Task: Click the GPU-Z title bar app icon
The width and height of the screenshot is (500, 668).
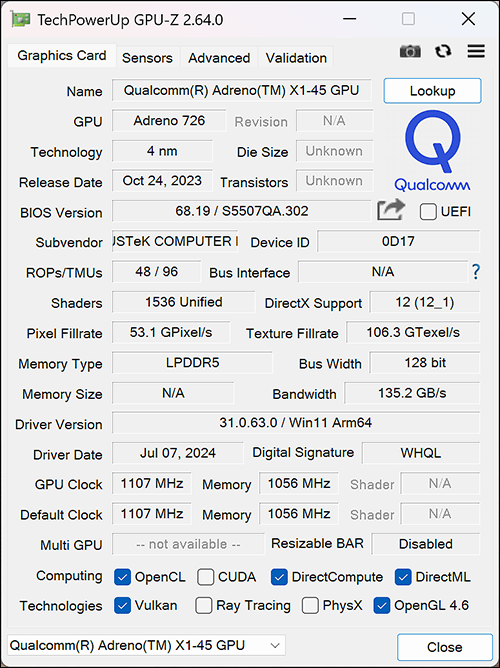Action: [x=21, y=20]
